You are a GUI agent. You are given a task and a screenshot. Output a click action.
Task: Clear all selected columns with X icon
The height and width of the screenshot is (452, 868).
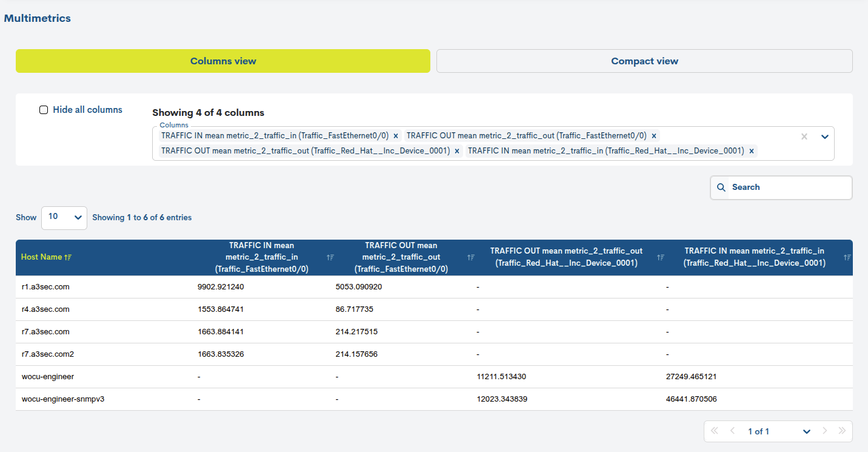804,137
